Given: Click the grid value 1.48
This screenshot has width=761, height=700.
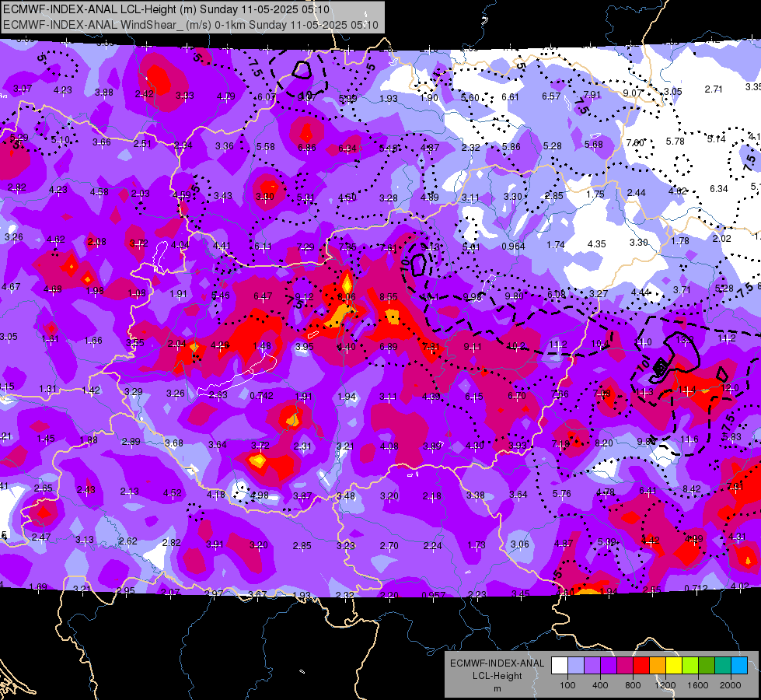Looking at the screenshot, I should pos(262,346).
